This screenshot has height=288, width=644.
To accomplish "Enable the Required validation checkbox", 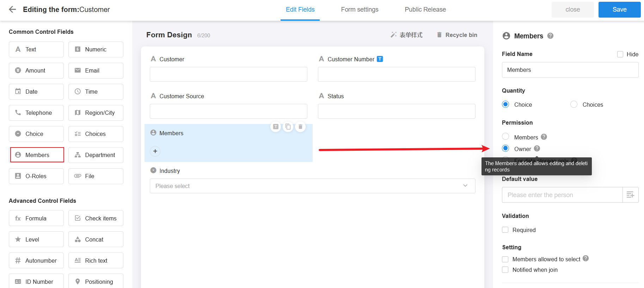I will [505, 230].
